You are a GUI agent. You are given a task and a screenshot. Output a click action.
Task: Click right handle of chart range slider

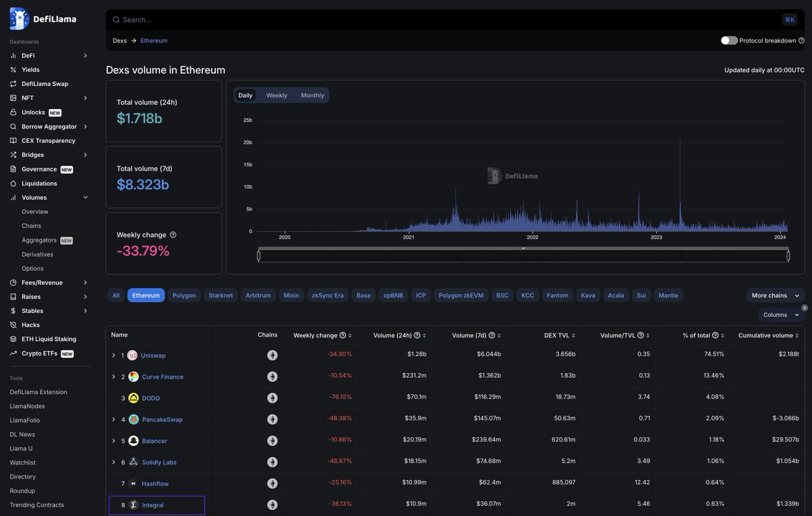pos(788,255)
